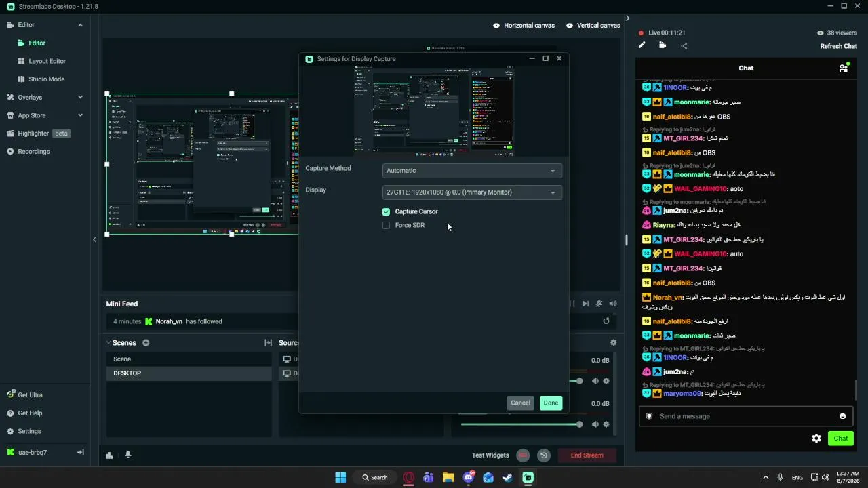Click the red record button

tap(523, 455)
